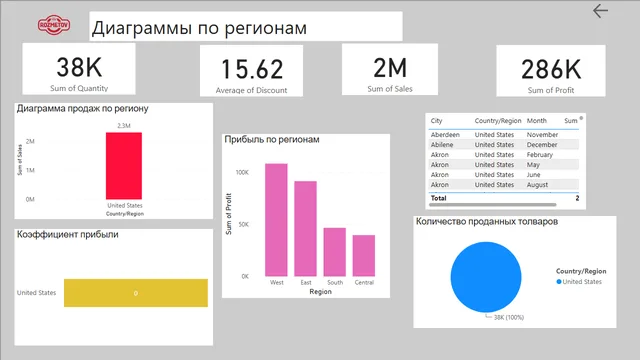This screenshot has width=640, height=360.
Task: Click the Sum of Profit axis title
Action: (229, 214)
